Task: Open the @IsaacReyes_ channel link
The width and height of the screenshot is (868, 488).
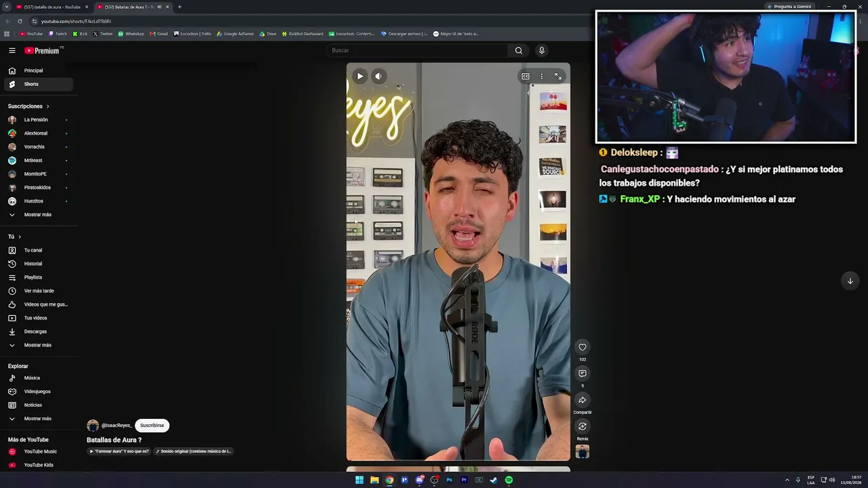Action: tap(117, 426)
